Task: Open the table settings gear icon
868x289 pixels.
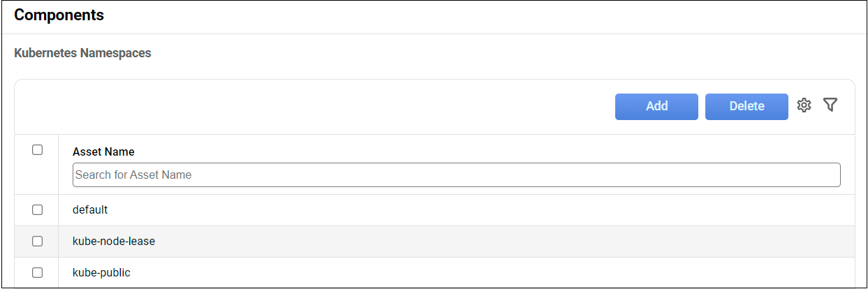Action: [804, 105]
